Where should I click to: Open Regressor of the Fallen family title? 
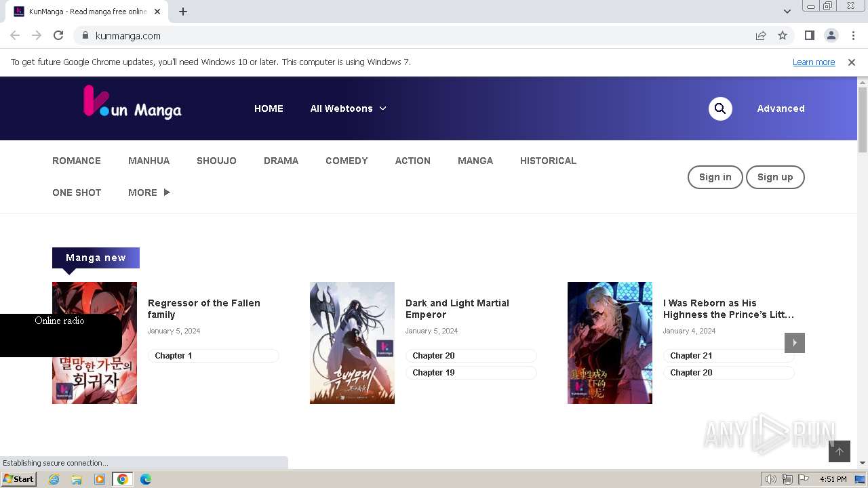204,308
